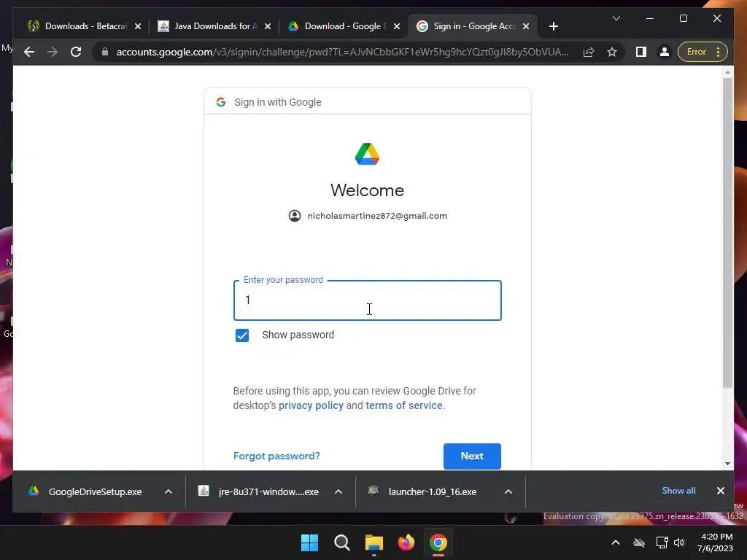The width and height of the screenshot is (747, 560).
Task: Click the Next button
Action: (472, 456)
